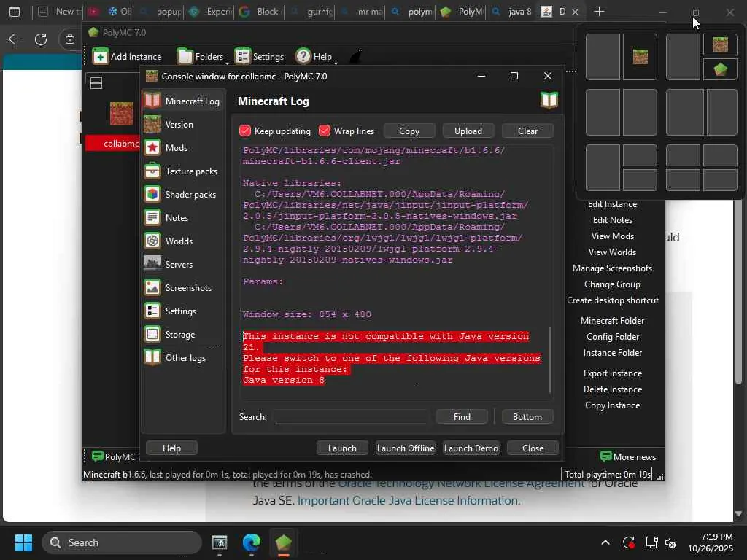Click the Launch Offline button
The image size is (747, 560).
pos(406,448)
